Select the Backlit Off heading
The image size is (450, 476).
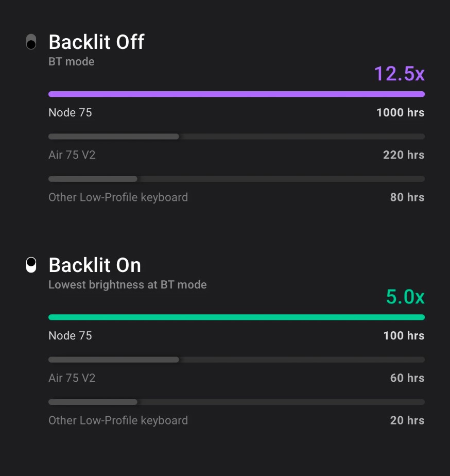coord(96,42)
